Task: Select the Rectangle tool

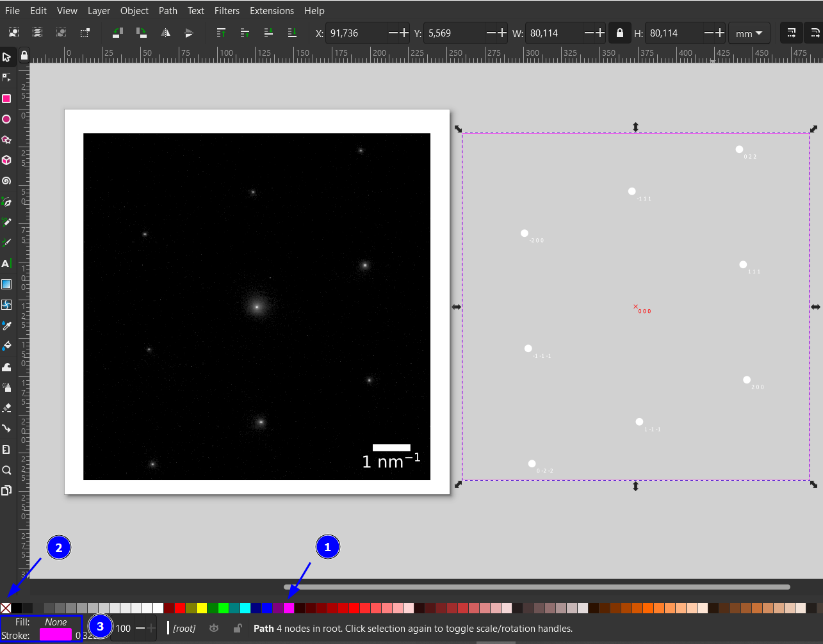Action: point(6,99)
